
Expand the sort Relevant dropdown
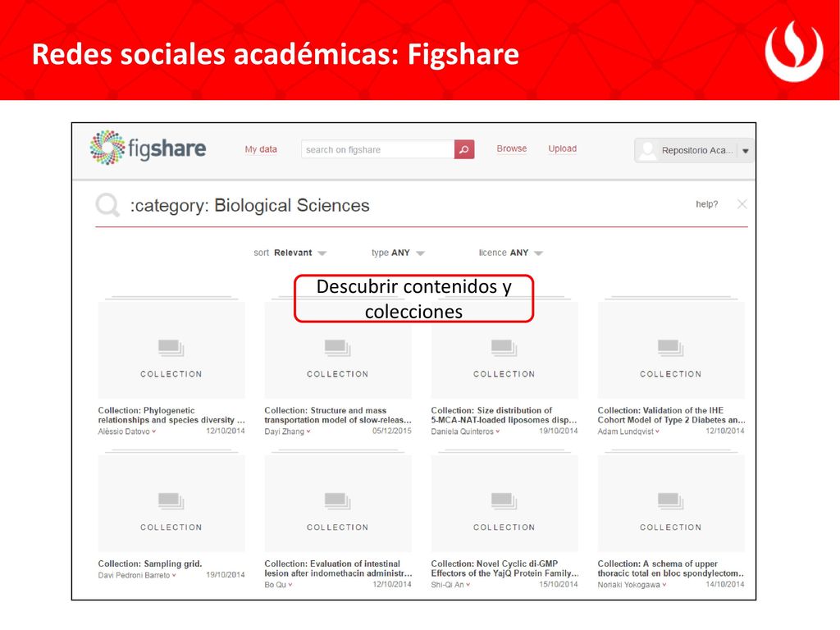pos(322,253)
